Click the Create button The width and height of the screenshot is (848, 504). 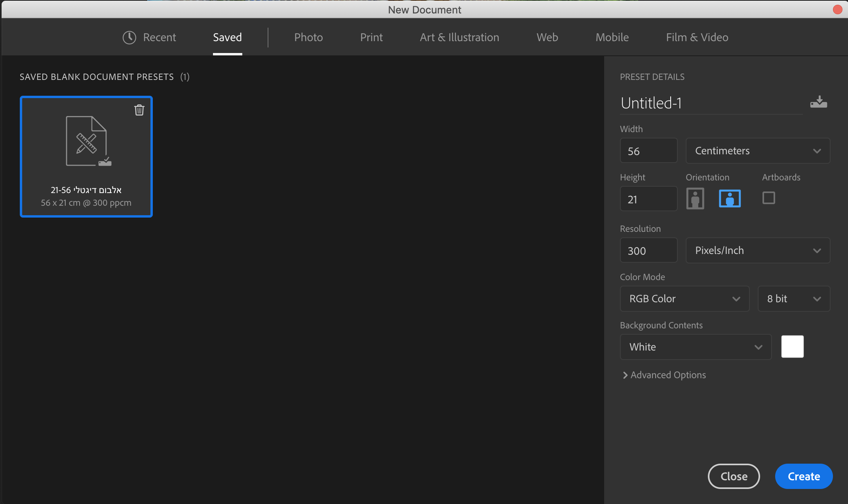803,476
